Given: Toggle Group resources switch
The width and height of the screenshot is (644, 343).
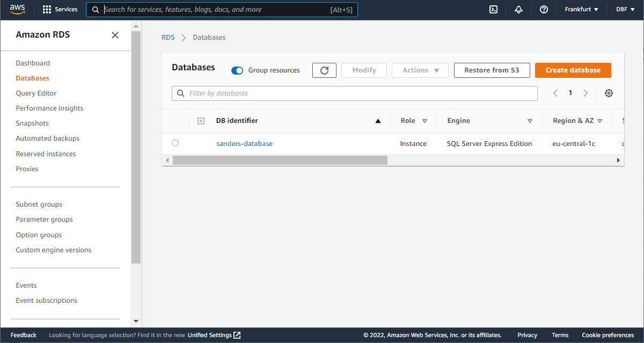Looking at the screenshot, I should pos(237,70).
